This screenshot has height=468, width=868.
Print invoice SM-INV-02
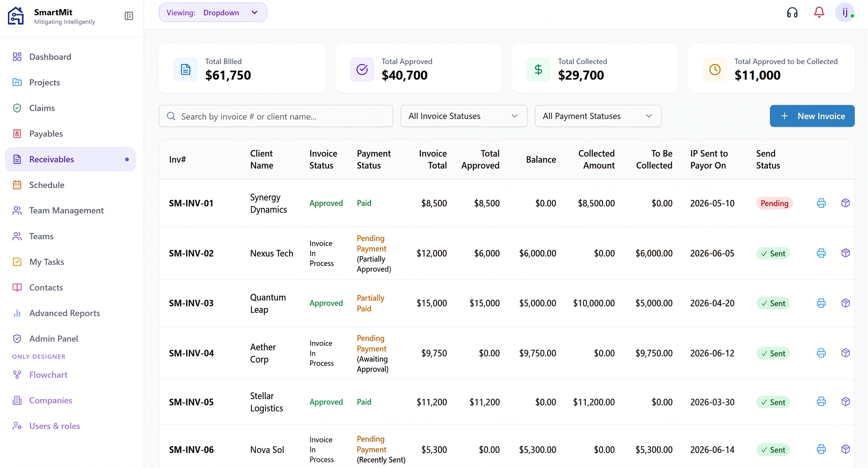pyautogui.click(x=821, y=253)
